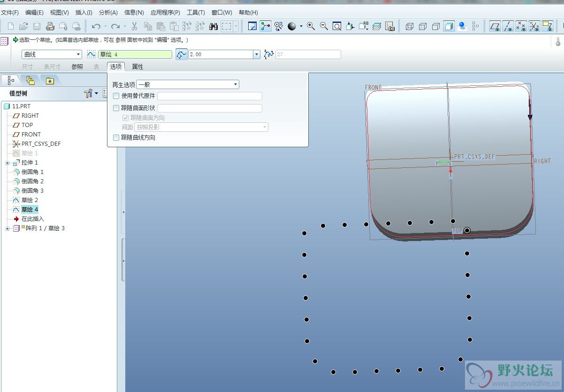Open the Saved view list icon
Image resolution: width=564 pixels, height=392 pixels.
click(363, 27)
